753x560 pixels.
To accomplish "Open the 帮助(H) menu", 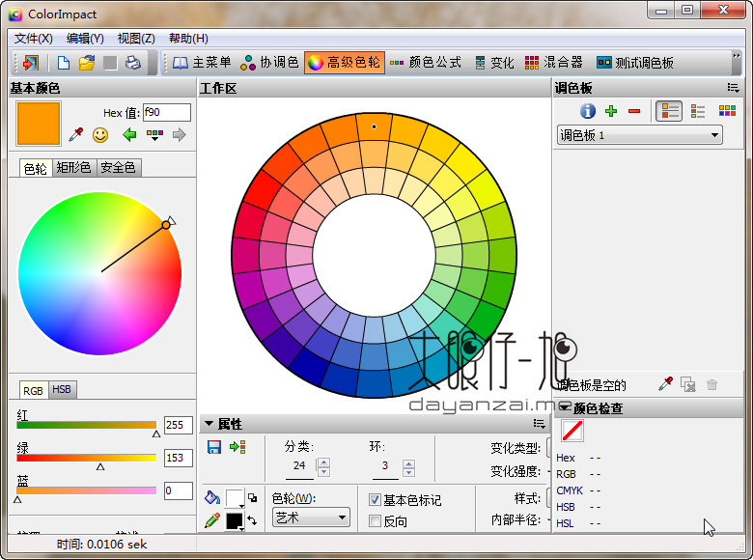I will [x=188, y=39].
